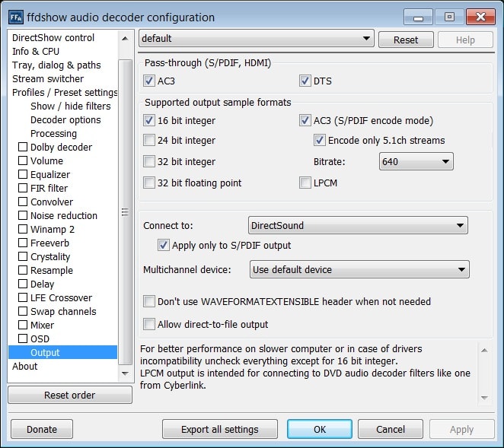Open the default preset dropdown

coord(256,39)
